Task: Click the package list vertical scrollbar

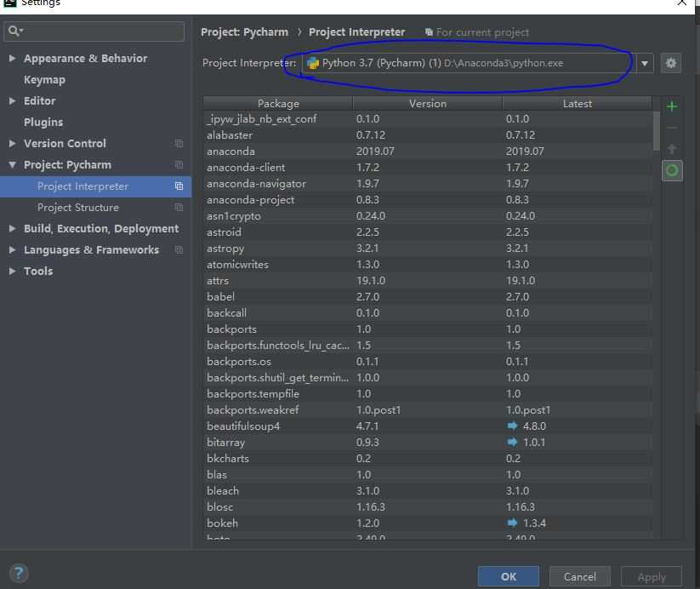Action: (656, 131)
